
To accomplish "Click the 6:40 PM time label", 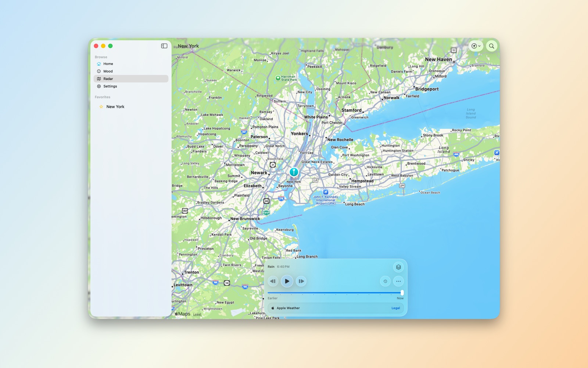I will coord(283,266).
